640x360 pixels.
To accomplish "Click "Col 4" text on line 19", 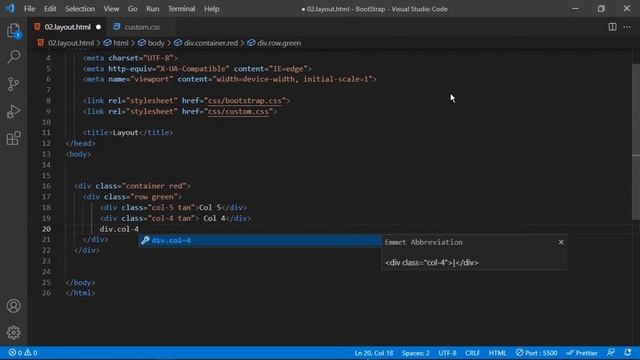I will [214, 218].
